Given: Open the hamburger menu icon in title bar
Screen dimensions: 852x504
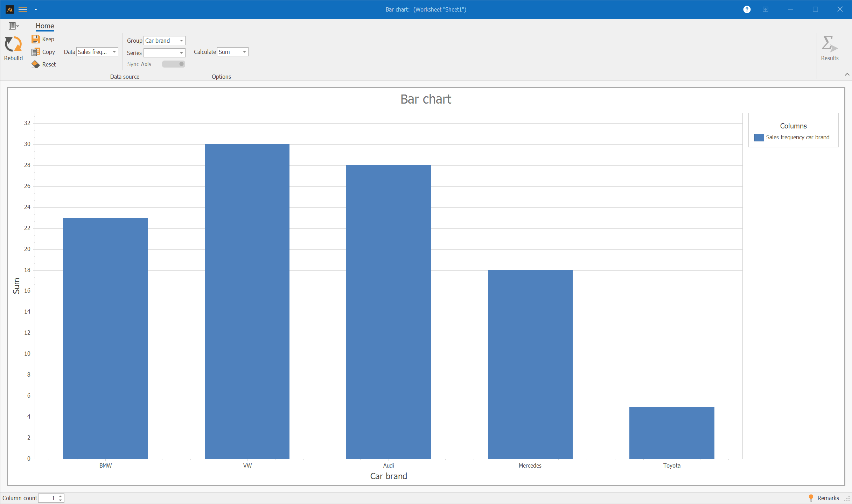Looking at the screenshot, I should click(23, 9).
